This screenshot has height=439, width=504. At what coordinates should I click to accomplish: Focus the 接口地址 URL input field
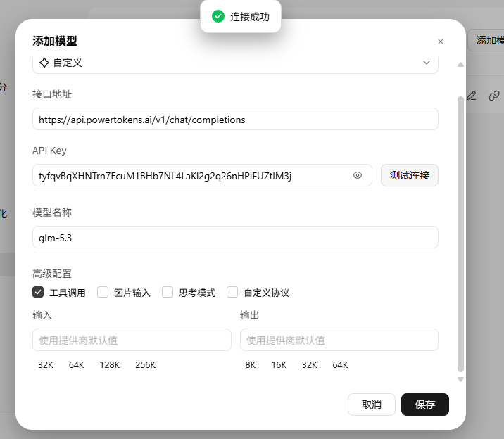tap(235, 119)
